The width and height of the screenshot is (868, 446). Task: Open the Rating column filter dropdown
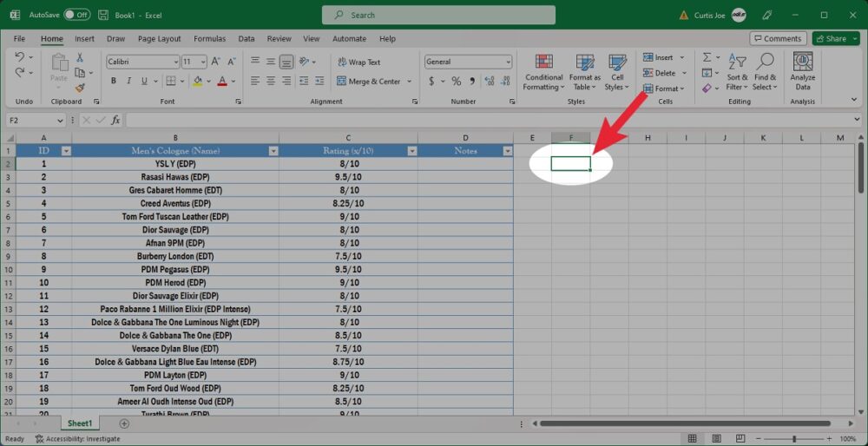[411, 151]
